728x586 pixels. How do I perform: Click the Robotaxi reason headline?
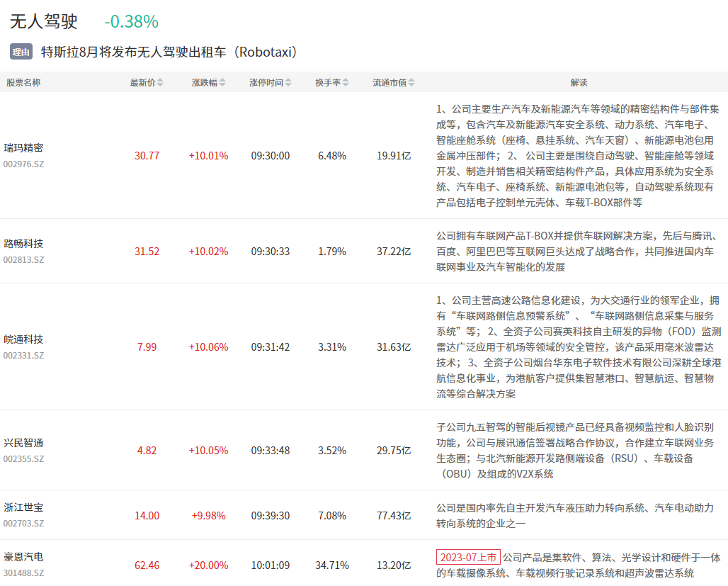tap(169, 52)
